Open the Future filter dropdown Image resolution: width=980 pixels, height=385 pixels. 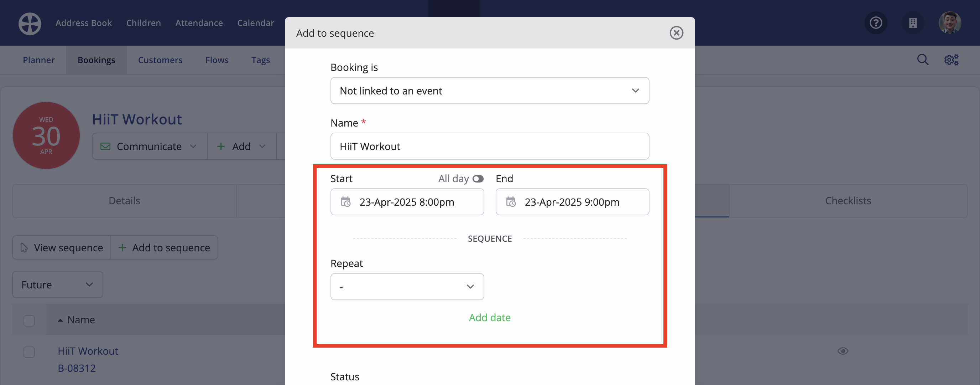tap(57, 284)
